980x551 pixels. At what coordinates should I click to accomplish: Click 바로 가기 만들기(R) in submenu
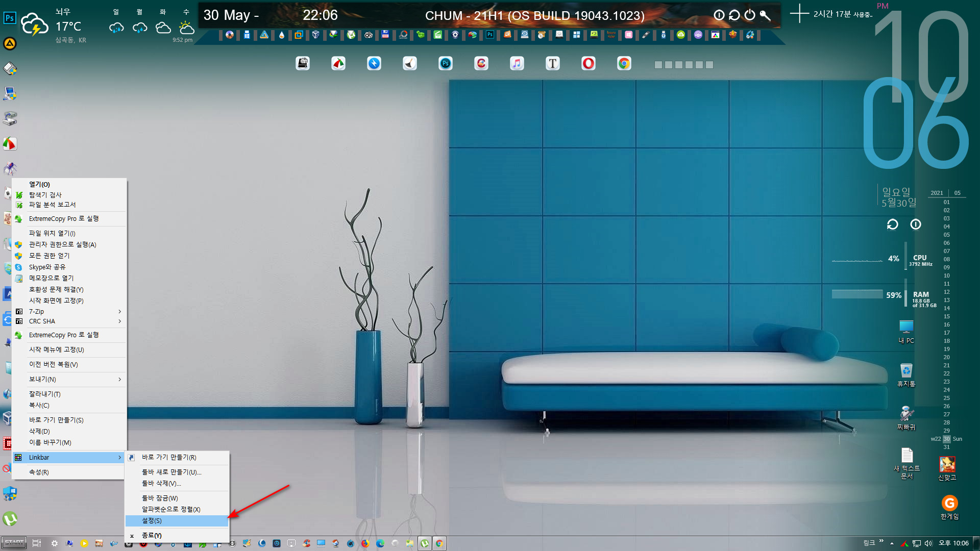(x=177, y=457)
